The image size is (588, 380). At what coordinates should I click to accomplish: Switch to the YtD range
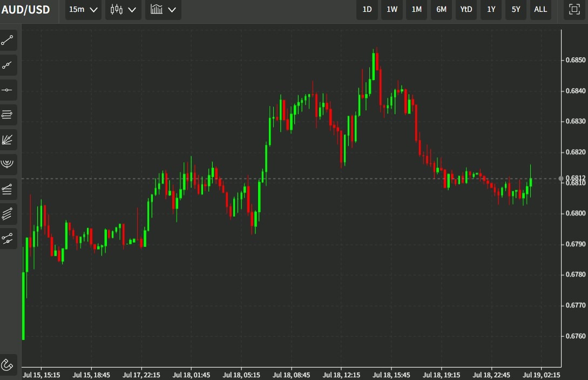coord(465,9)
